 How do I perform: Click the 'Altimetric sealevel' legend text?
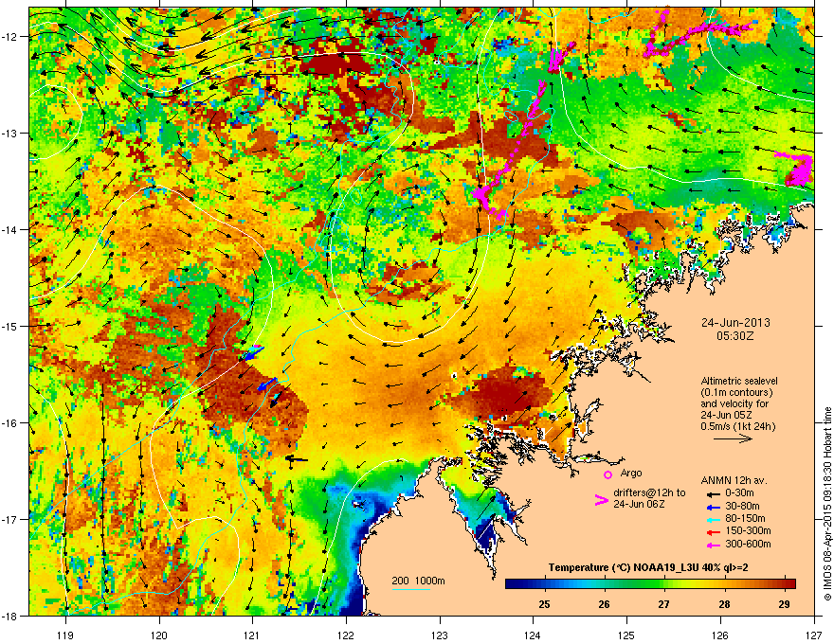(739, 381)
